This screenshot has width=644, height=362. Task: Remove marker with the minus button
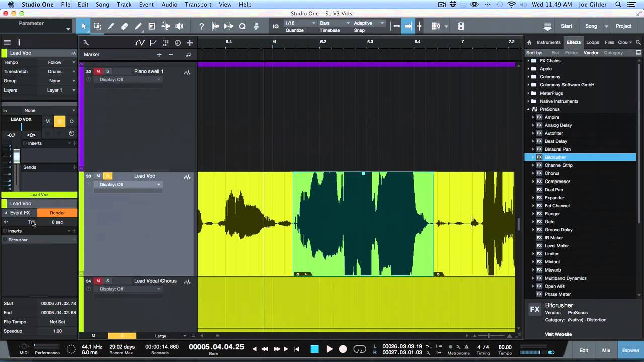(x=171, y=54)
